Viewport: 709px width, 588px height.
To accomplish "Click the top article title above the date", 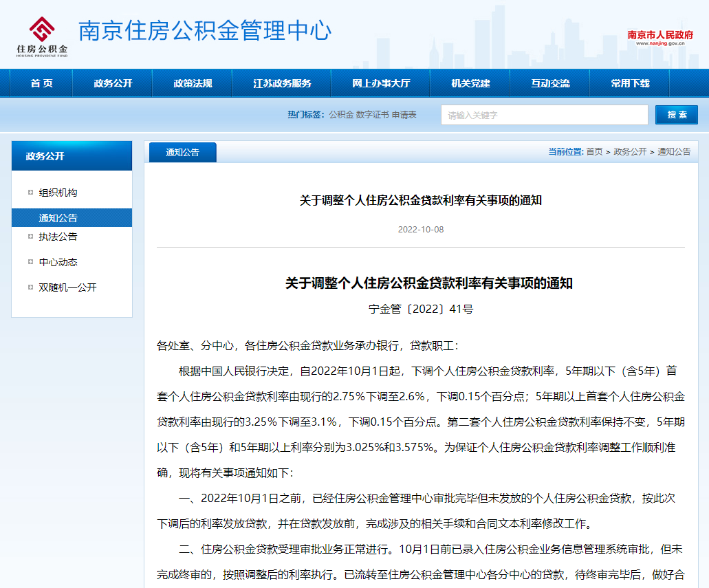I will pos(420,200).
